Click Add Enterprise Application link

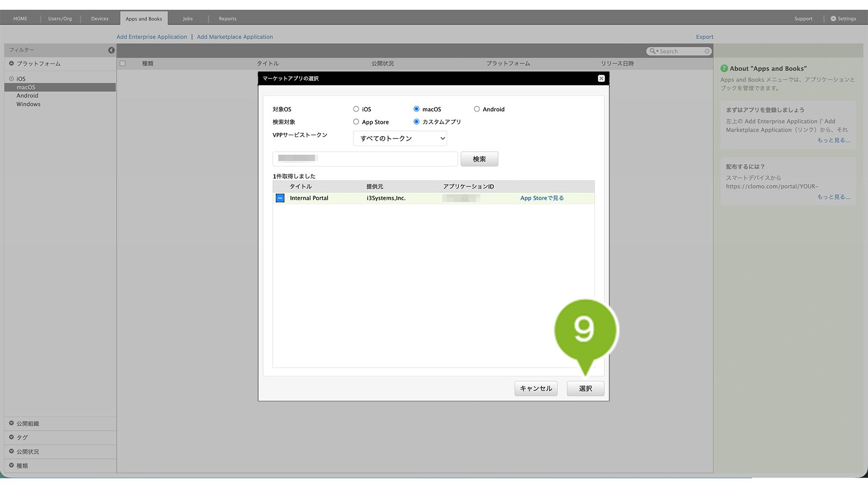click(152, 37)
